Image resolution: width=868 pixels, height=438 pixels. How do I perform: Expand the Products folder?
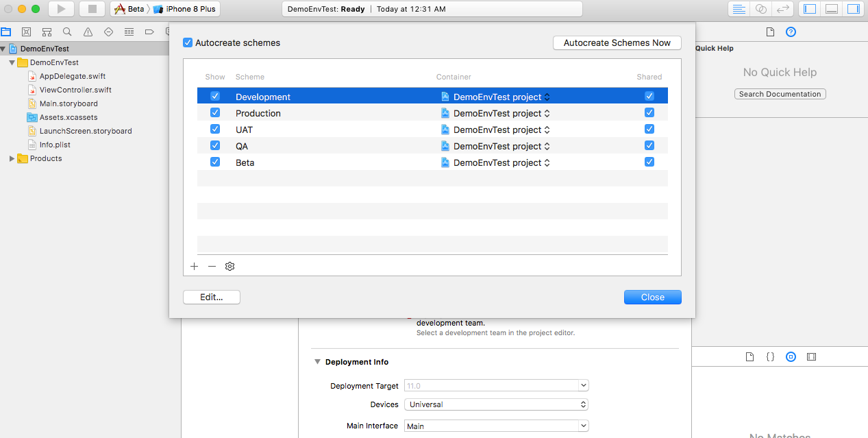tap(12, 158)
